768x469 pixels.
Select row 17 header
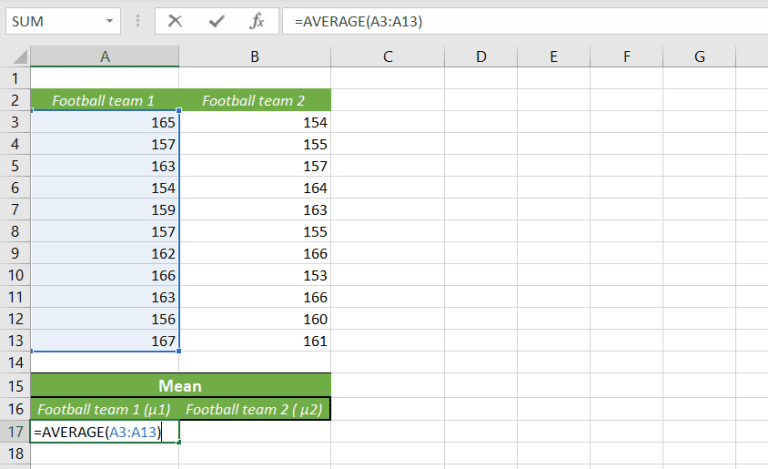point(15,431)
